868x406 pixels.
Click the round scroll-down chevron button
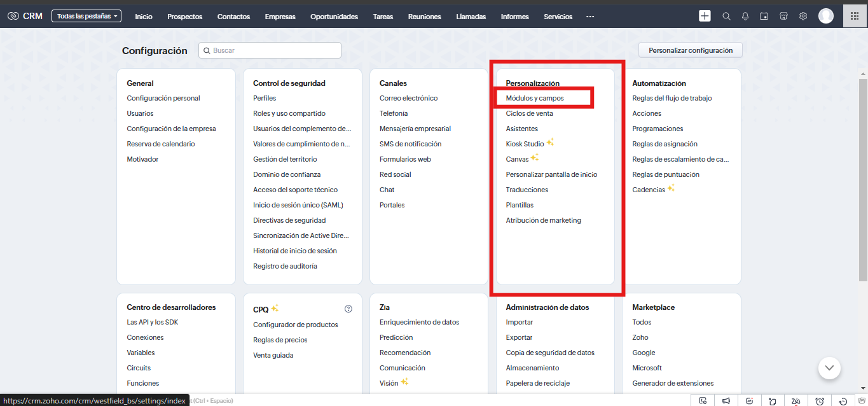click(x=829, y=367)
